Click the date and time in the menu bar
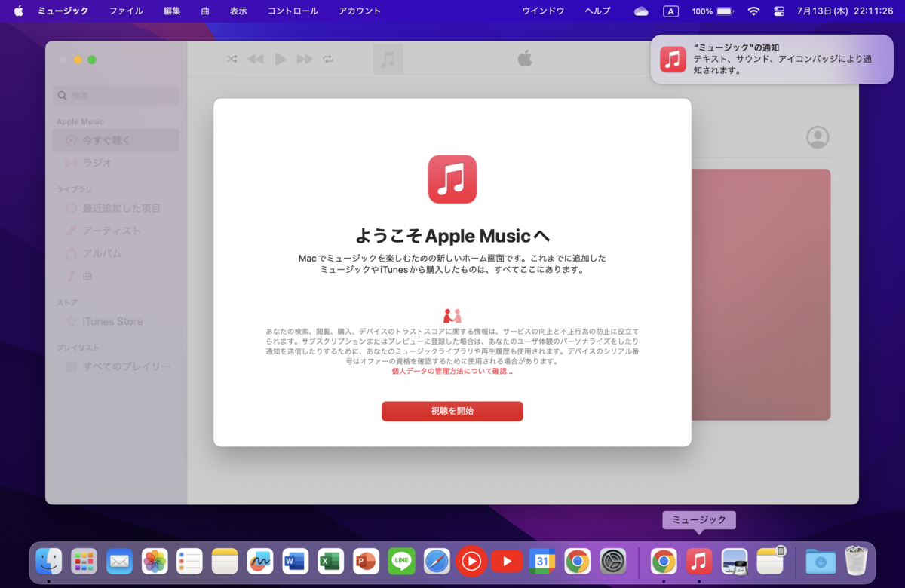The width and height of the screenshot is (905, 588). pos(845,11)
